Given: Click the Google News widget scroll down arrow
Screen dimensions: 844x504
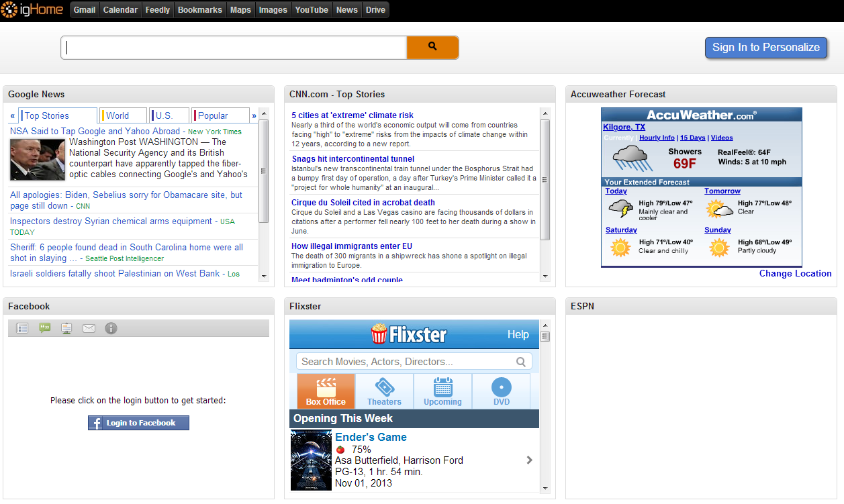Looking at the screenshot, I should [x=264, y=276].
